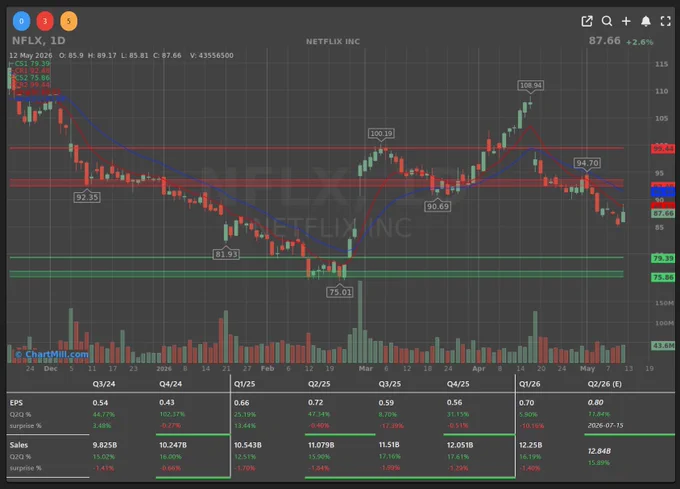
Task: Click the 43.6M volume axis tag
Action: pyautogui.click(x=663, y=346)
